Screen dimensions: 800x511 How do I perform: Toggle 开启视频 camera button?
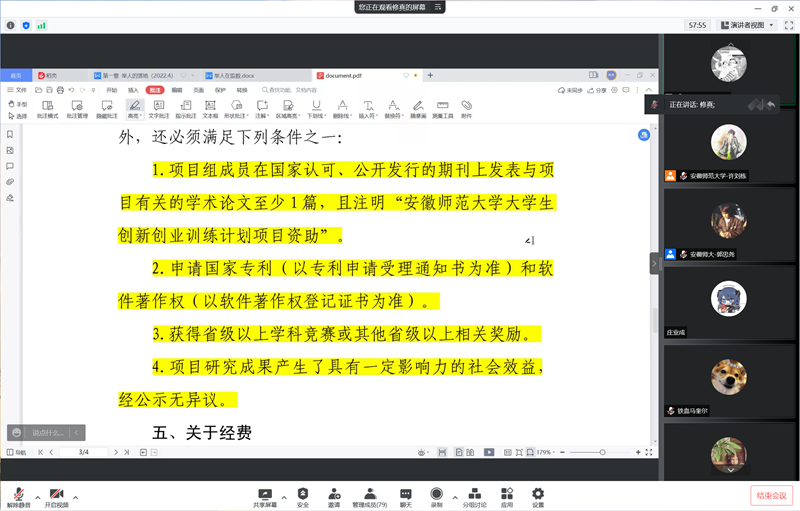(56, 496)
